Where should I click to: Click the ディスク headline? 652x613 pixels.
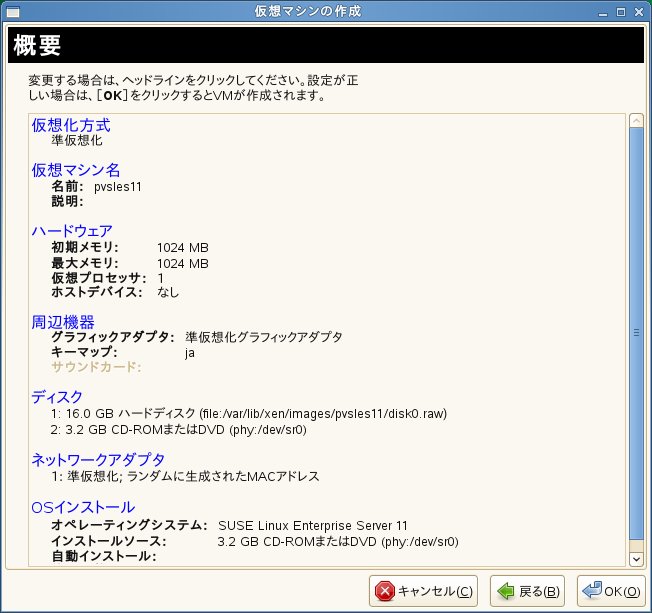57,398
